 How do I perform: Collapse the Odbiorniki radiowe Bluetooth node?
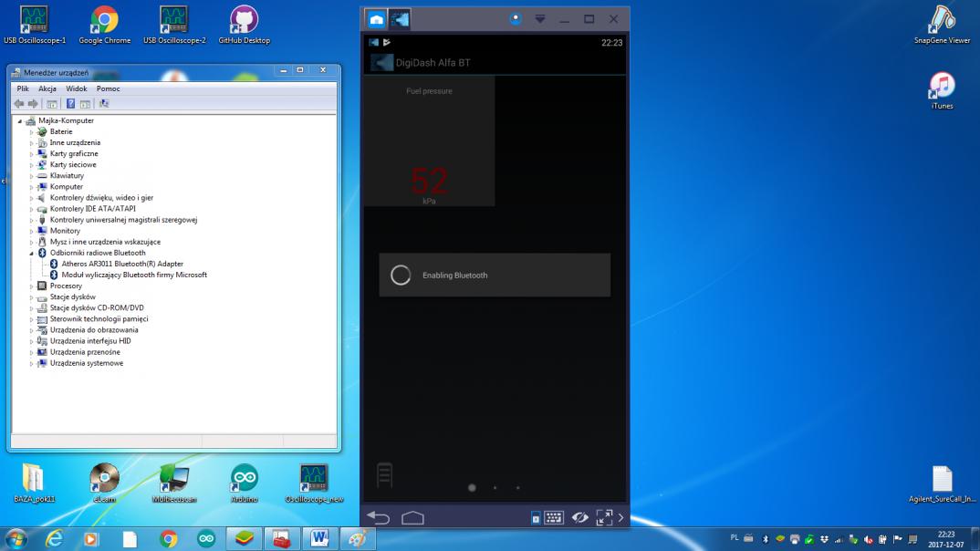tap(31, 253)
